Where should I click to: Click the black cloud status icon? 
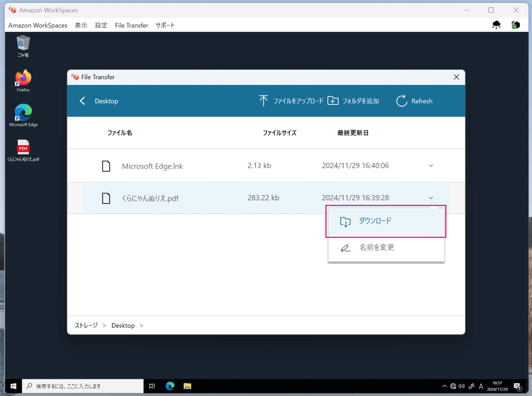(x=496, y=25)
